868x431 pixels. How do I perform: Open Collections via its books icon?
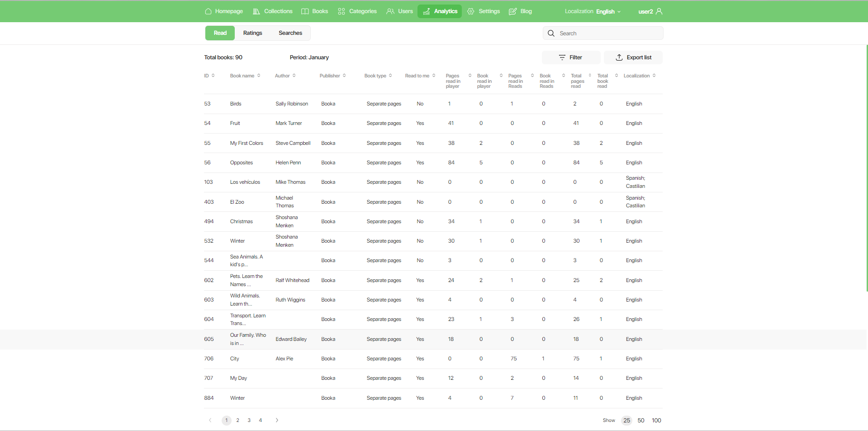click(256, 11)
